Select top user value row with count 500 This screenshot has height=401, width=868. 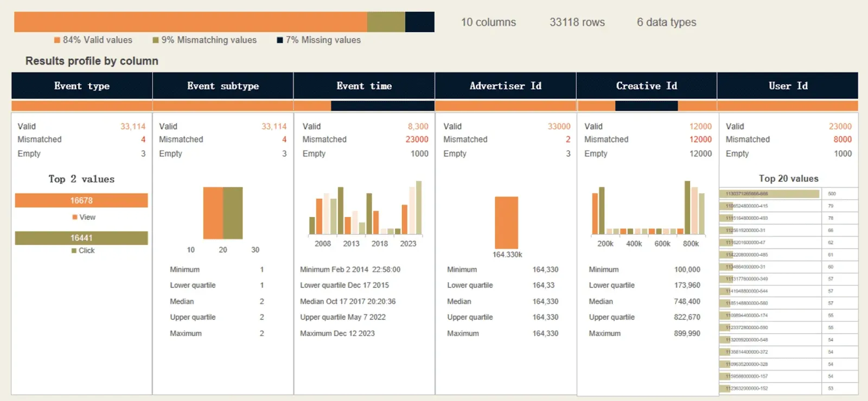(770, 194)
